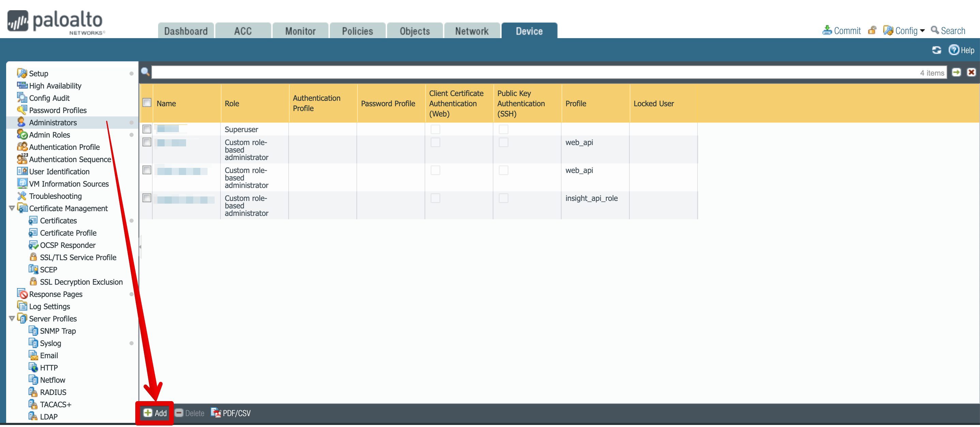
Task: Sort by the Role column header
Action: coord(232,104)
